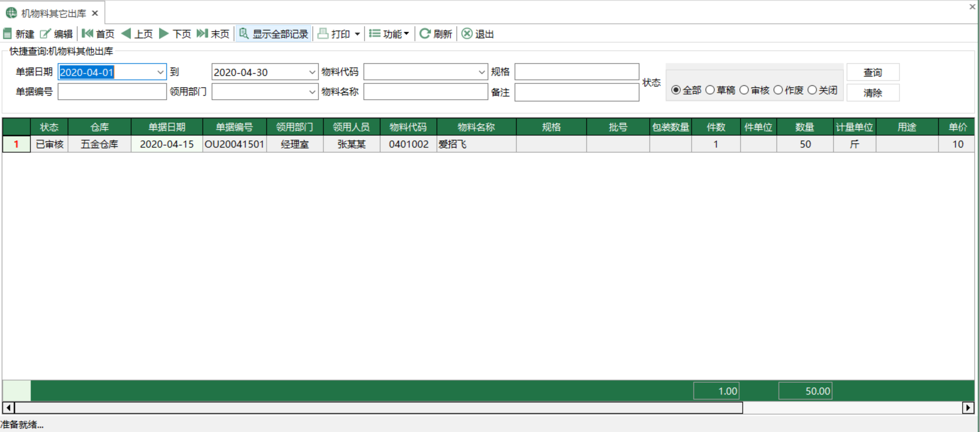Click the 爱招飞 material name cell
Screen dimensions: 980x432
click(x=476, y=144)
